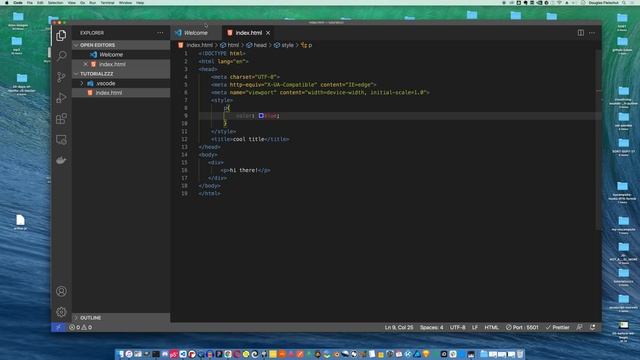The image size is (640, 360).
Task: Click line number 12 in gutter
Action: 184,139
